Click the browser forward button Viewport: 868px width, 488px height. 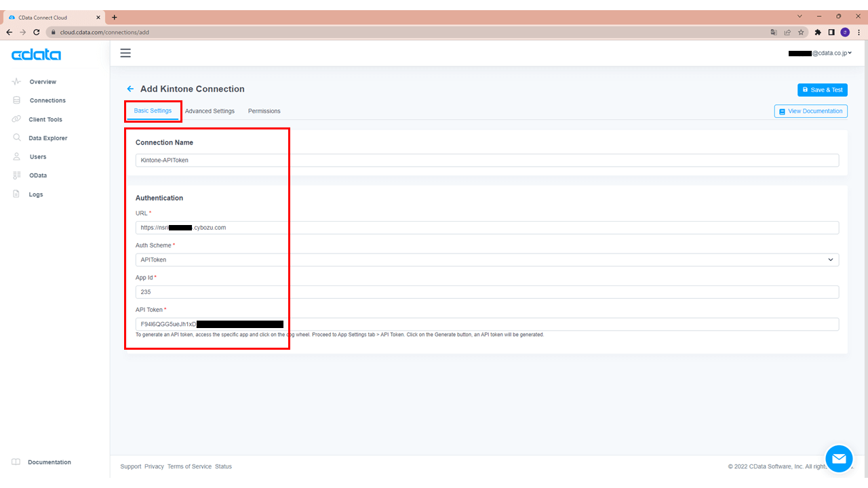(x=23, y=32)
